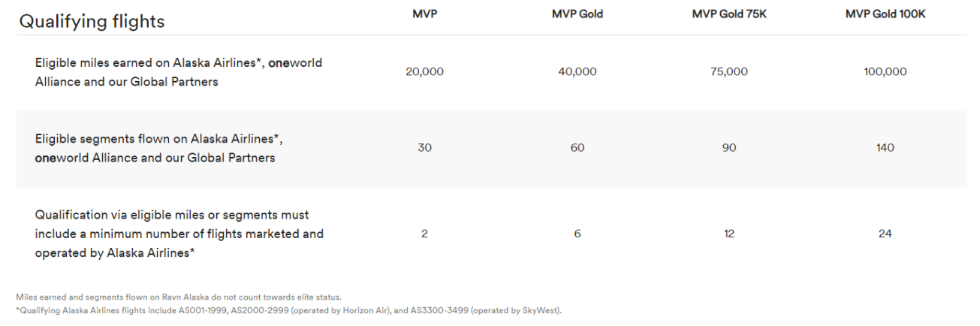Select the MVP column header
This screenshot has width=980, height=326.
click(x=424, y=14)
